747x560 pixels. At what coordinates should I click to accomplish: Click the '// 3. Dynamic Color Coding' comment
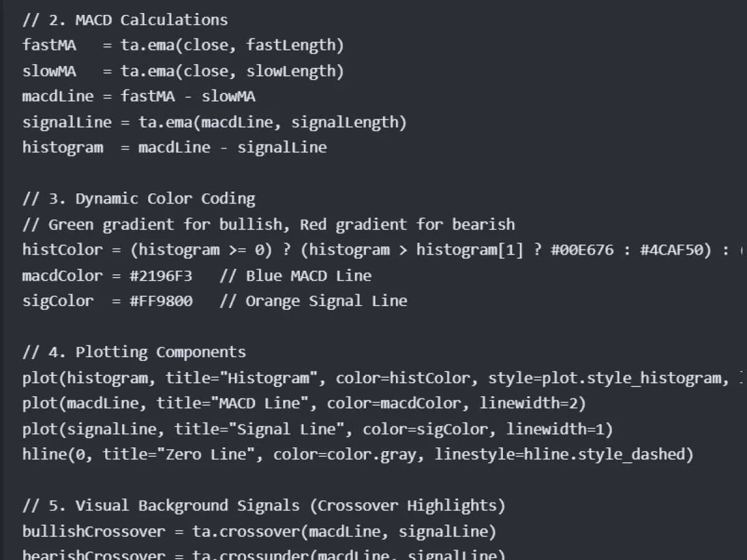[139, 198]
